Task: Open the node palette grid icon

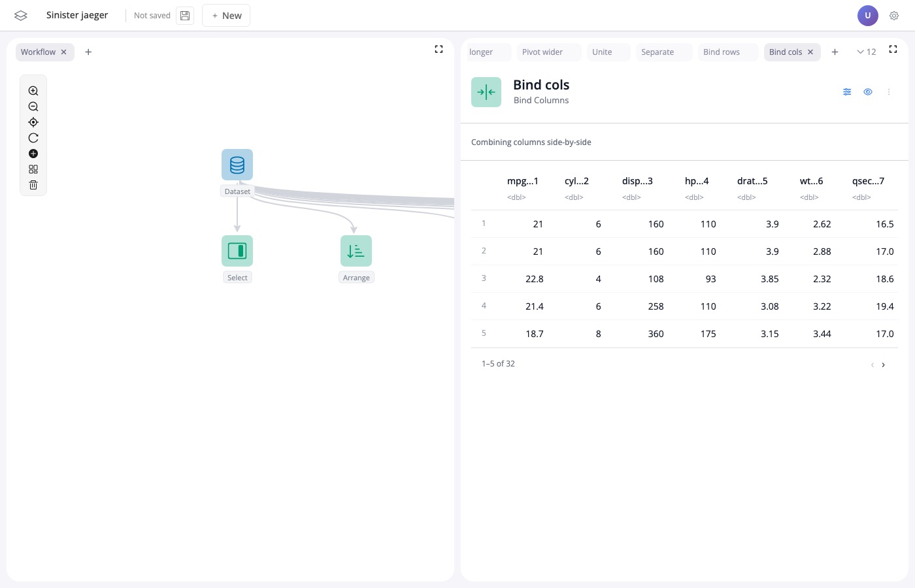Action: (33, 169)
